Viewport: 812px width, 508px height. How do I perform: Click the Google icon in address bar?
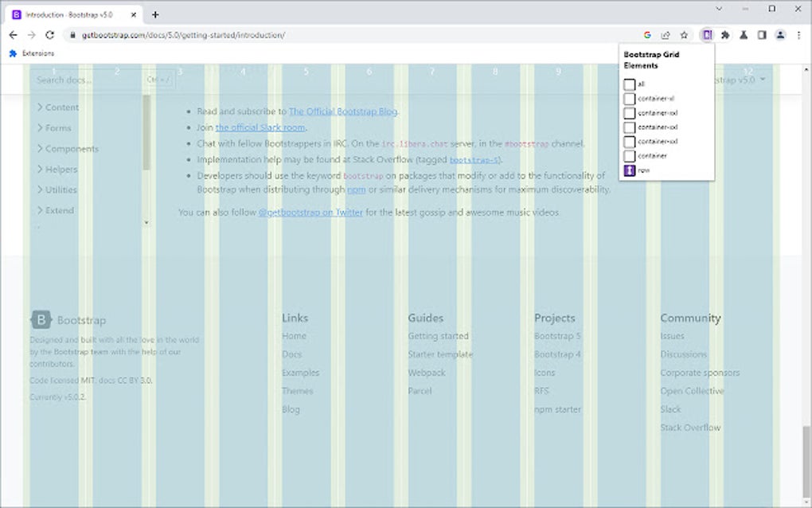(x=647, y=35)
